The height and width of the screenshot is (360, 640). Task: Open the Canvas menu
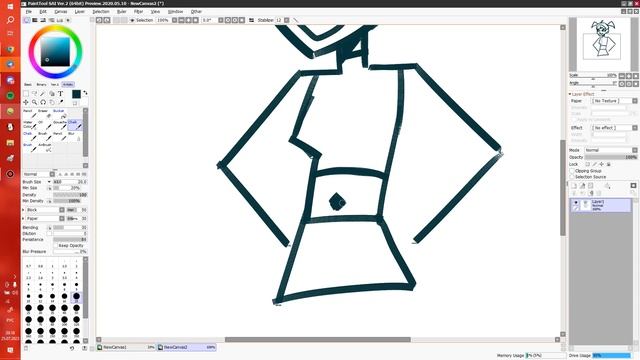pyautogui.click(x=61, y=12)
